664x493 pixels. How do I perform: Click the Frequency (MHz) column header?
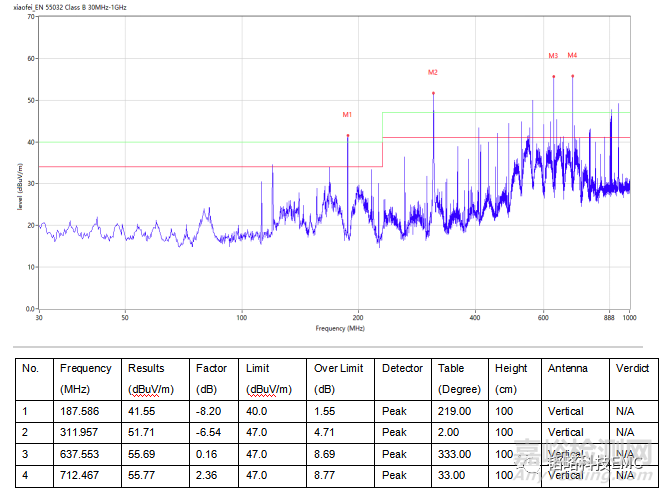pos(86,378)
